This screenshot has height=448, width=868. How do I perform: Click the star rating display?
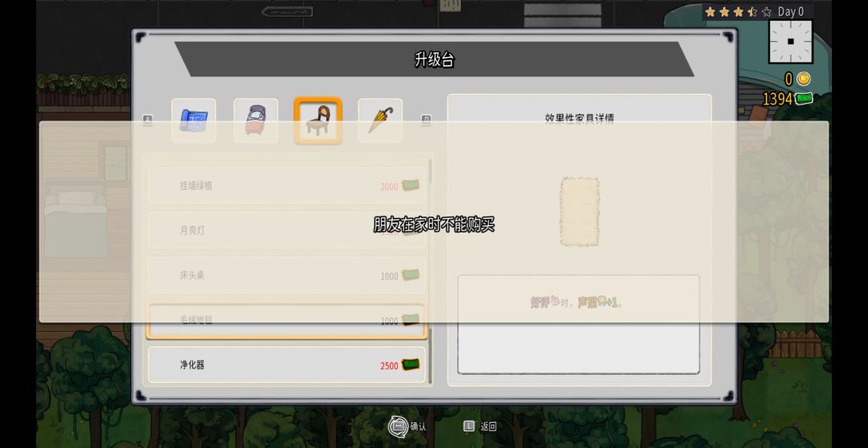coord(738,11)
